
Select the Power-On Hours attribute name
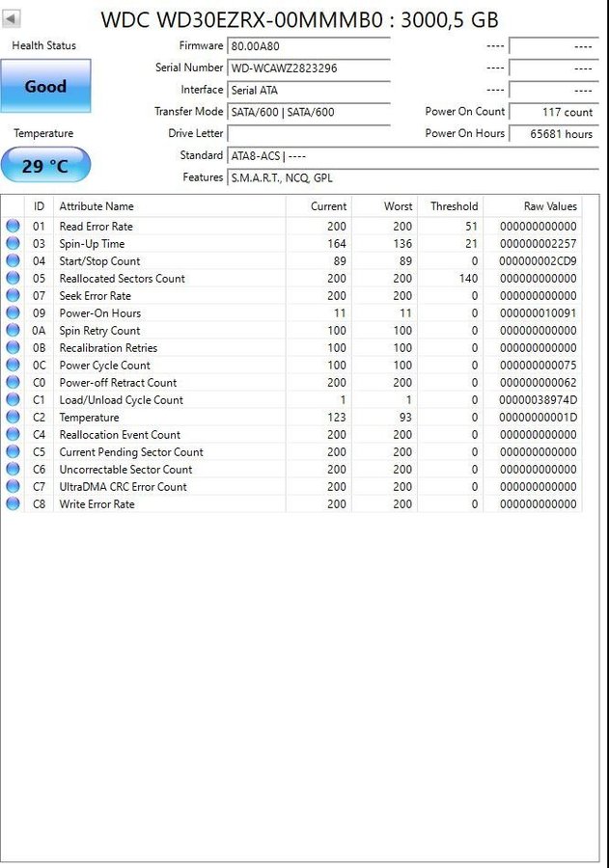99,313
